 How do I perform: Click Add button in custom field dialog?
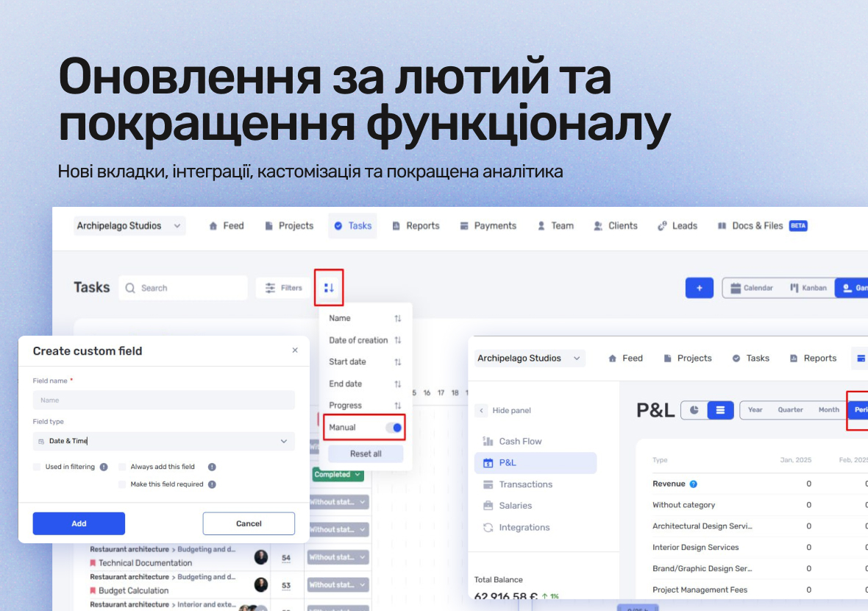coord(79,523)
